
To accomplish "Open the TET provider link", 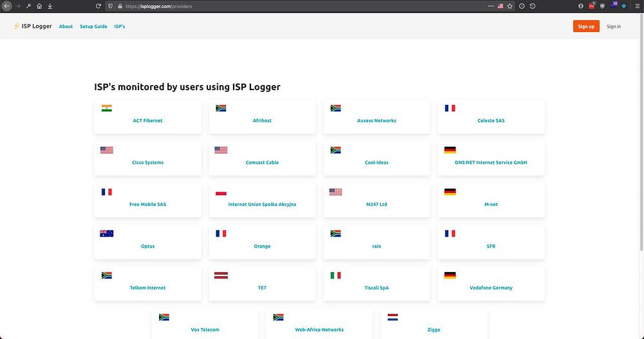I will click(x=262, y=288).
